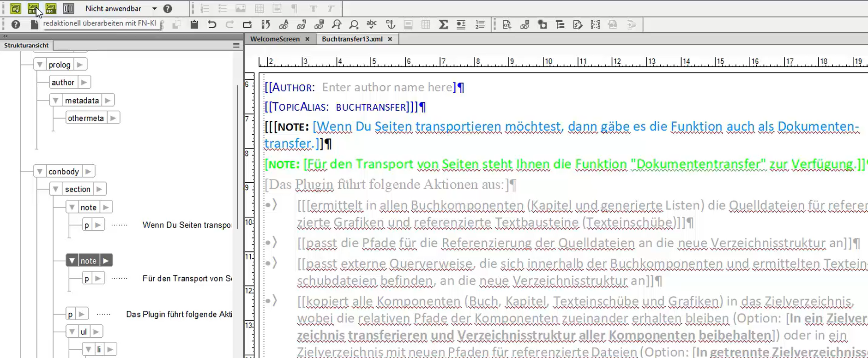The height and width of the screenshot is (358, 868).
Task: Click the anchor frame icon
Action: (x=391, y=24)
